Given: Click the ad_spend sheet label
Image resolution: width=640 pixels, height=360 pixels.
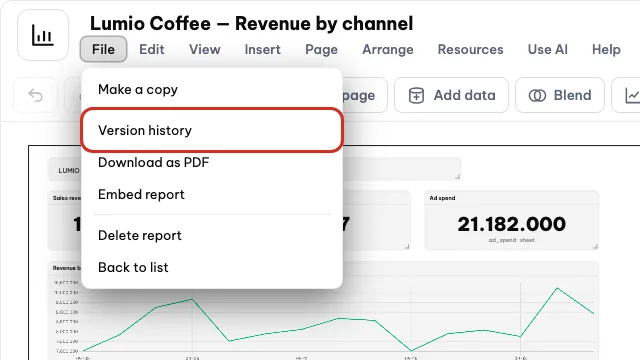Looking at the screenshot, I should click(511, 240).
